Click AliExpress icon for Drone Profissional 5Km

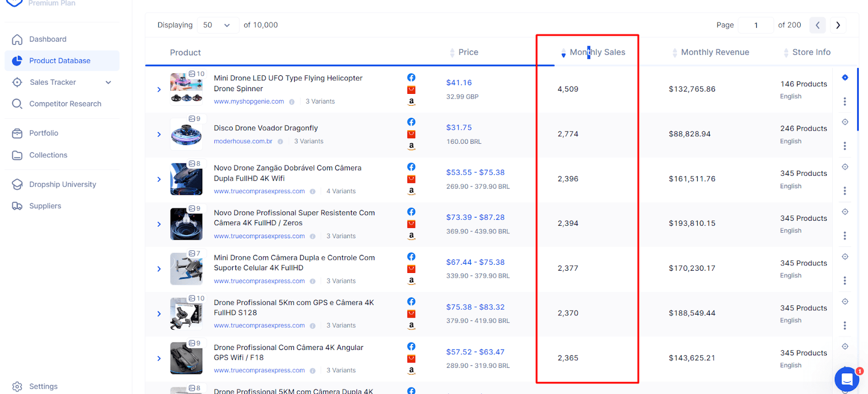pyautogui.click(x=411, y=314)
